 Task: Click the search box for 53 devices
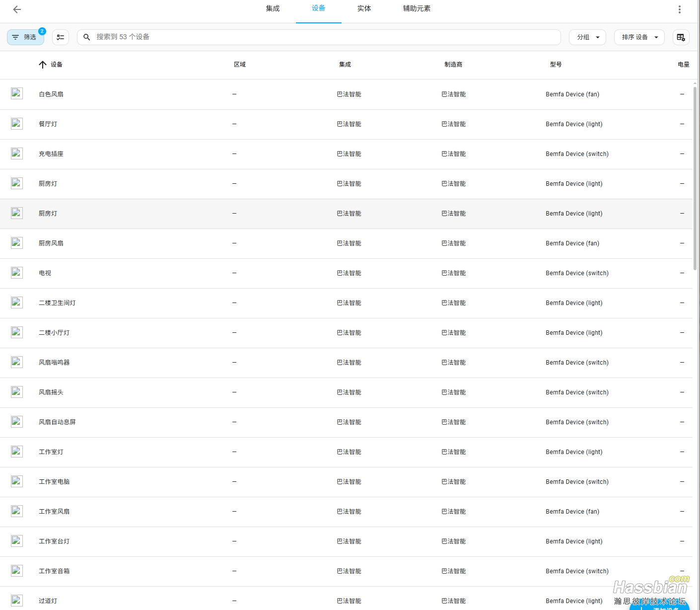(x=319, y=37)
